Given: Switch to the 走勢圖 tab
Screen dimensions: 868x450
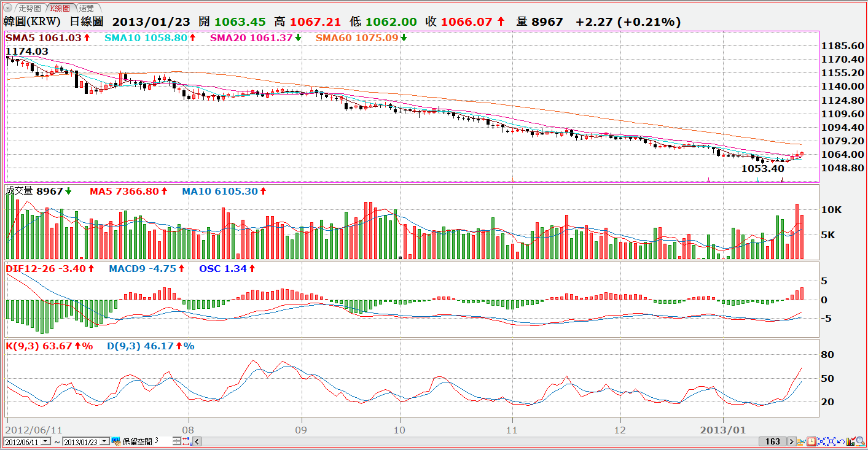Looking at the screenshot, I should (x=29, y=8).
